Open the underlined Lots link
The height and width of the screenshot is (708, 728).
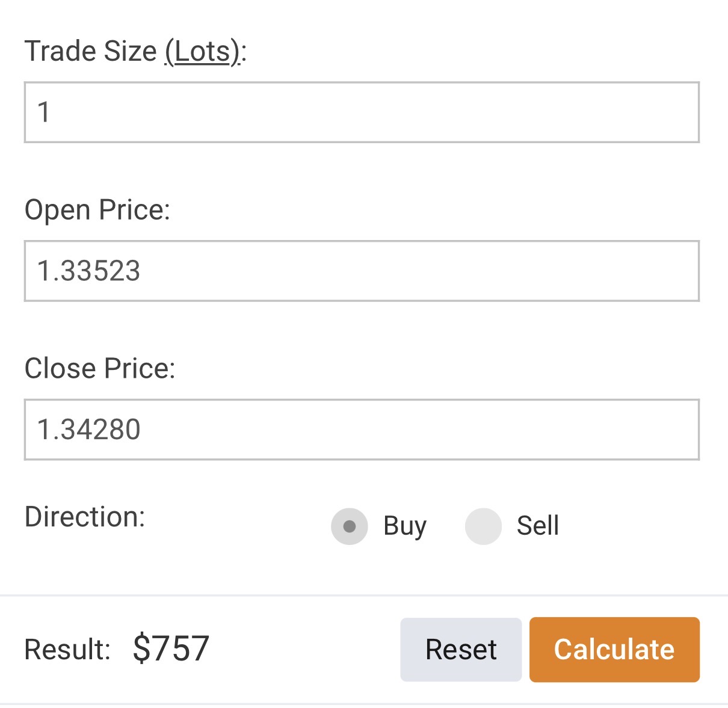click(203, 52)
